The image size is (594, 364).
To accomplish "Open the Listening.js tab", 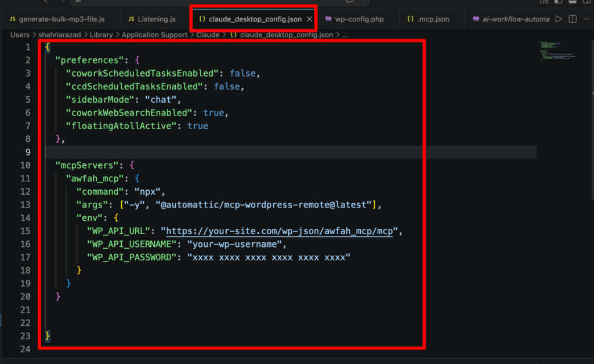I will [x=152, y=19].
